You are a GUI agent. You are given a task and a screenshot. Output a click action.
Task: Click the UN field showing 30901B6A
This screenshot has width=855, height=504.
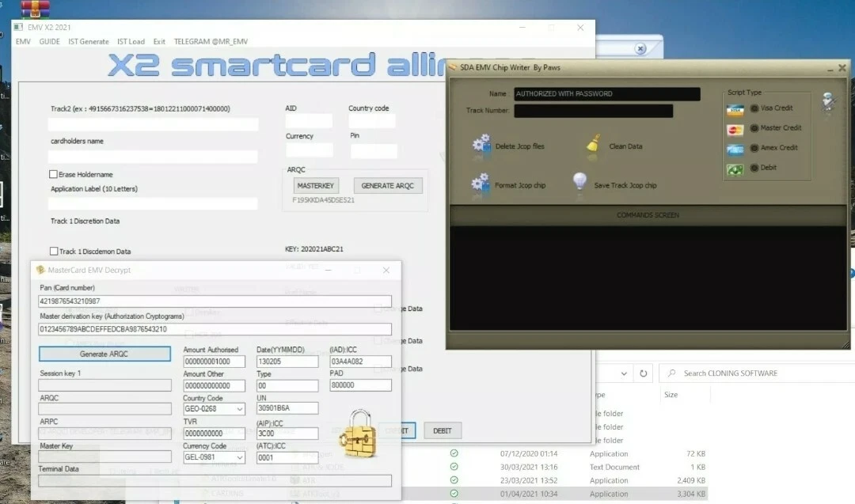click(287, 408)
